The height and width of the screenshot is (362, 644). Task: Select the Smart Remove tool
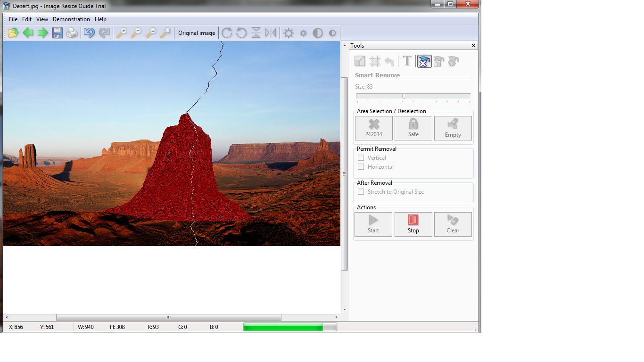coord(424,61)
